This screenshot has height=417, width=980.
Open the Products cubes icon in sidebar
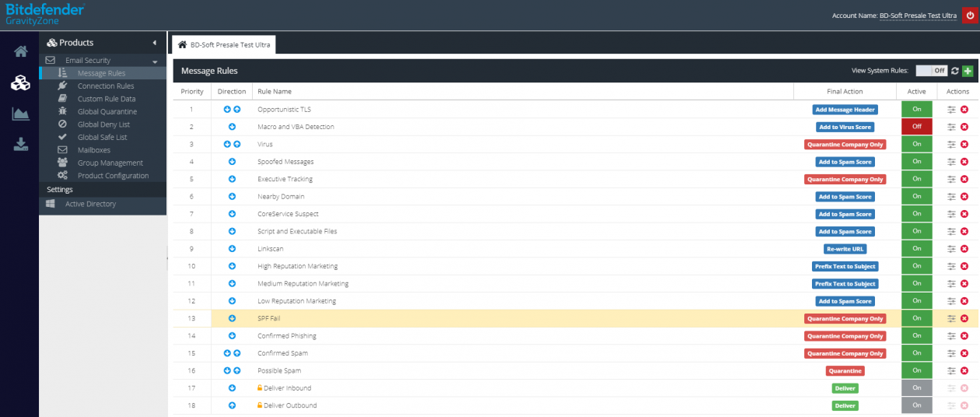20,82
